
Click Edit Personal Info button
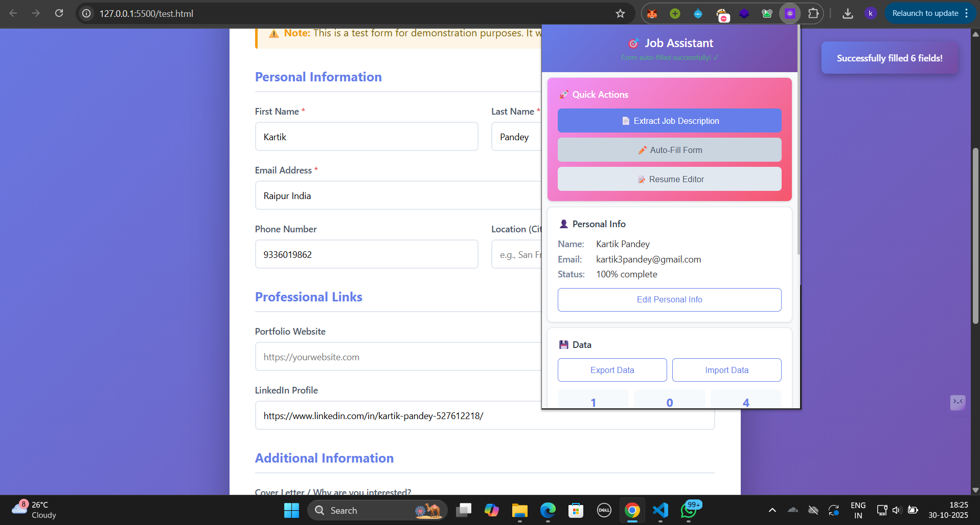(670, 300)
